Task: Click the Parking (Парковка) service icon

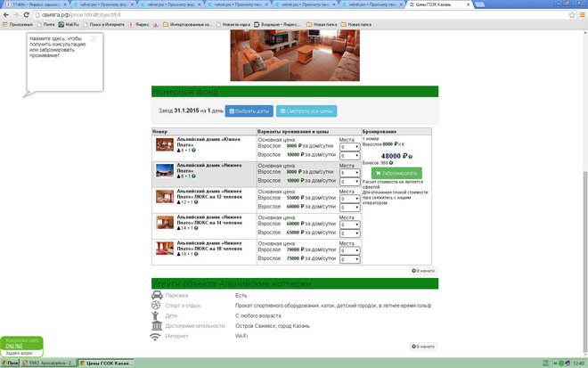Action: coord(157,295)
